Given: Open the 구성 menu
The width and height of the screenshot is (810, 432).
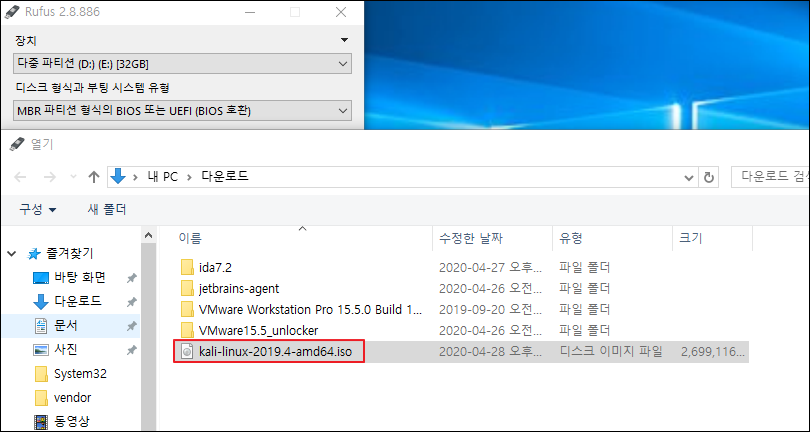Looking at the screenshot, I should pyautogui.click(x=38, y=209).
